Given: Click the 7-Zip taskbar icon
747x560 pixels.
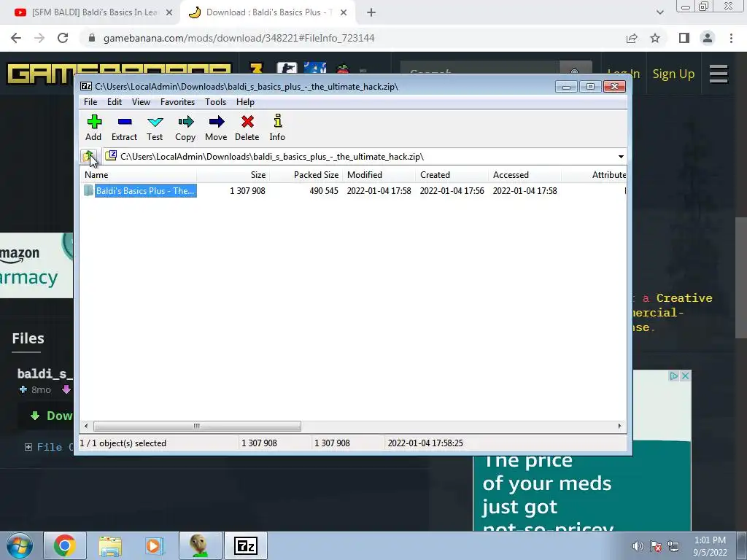Looking at the screenshot, I should 246,545.
